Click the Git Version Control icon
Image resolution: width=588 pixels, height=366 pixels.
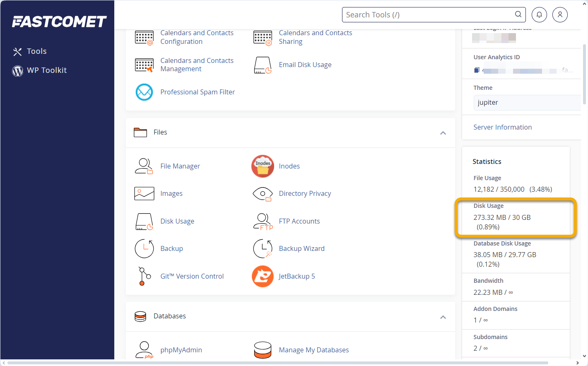tap(145, 276)
